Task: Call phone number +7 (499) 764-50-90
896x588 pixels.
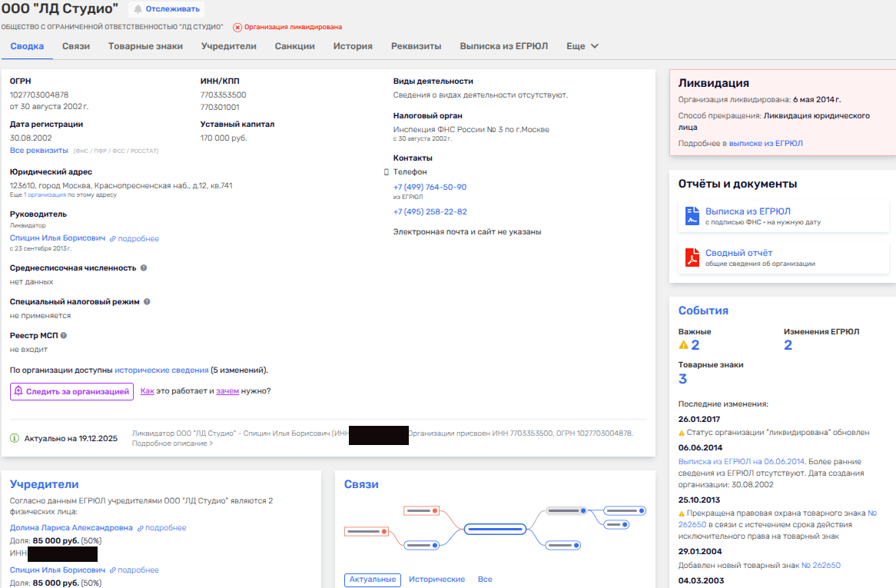Action: pyautogui.click(x=430, y=188)
